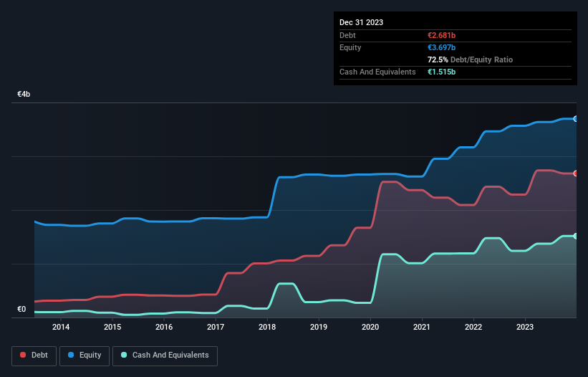Screen dimensions: 588x377
Task: Select the Debt endpoint marker at Dec 2023
Action: [576, 173]
